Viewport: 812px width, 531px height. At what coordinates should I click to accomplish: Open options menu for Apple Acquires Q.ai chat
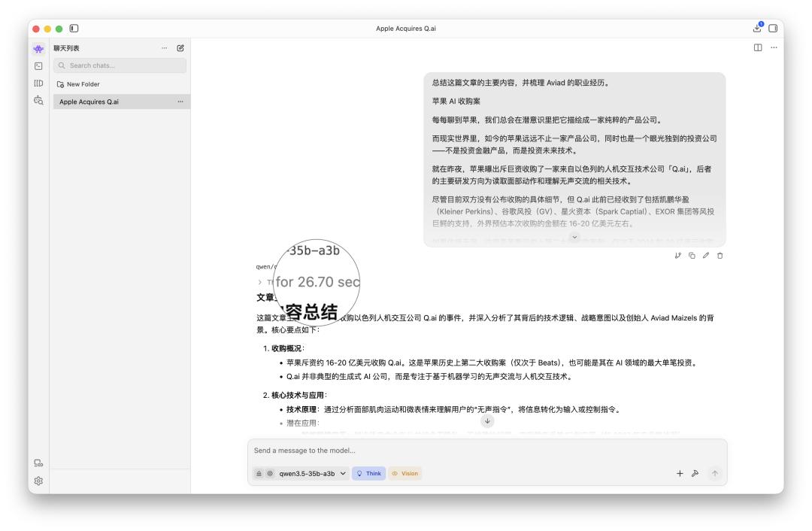pyautogui.click(x=180, y=102)
